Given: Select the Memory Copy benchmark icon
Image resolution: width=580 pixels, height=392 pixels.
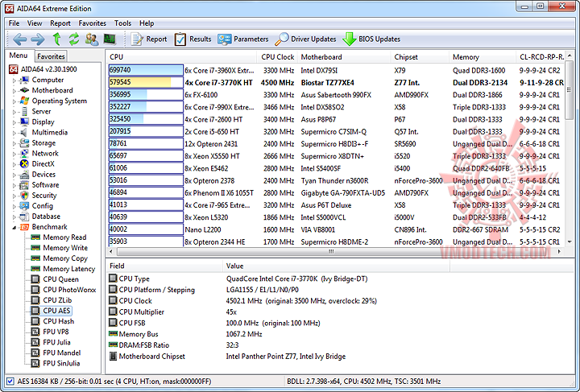Looking at the screenshot, I should pos(35,258).
